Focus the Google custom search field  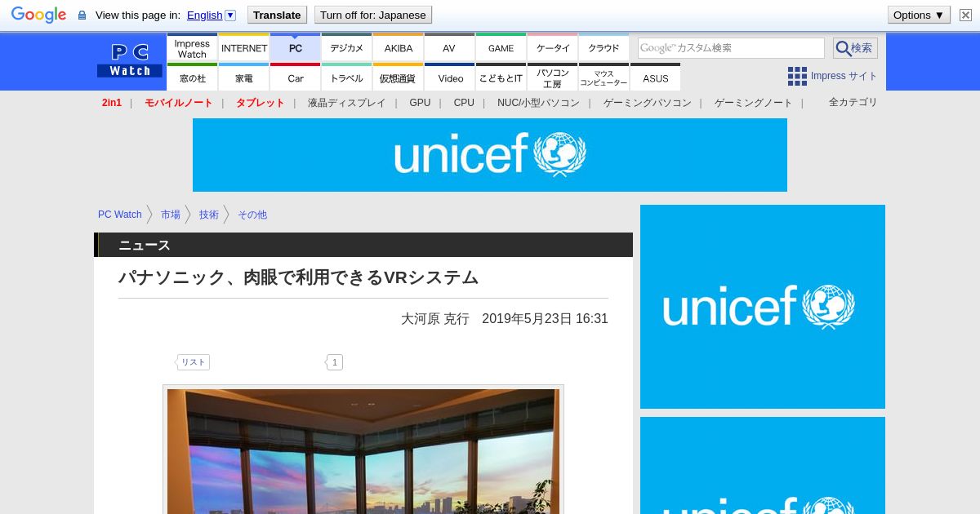click(731, 48)
